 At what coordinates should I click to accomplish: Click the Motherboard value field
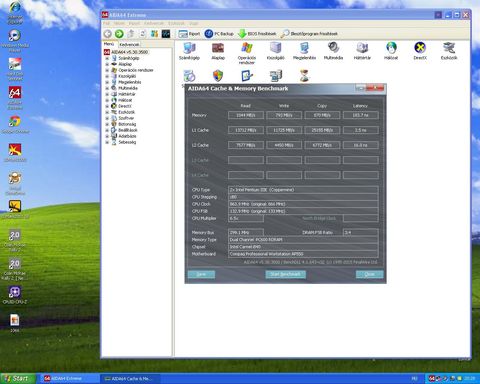[x=303, y=254]
